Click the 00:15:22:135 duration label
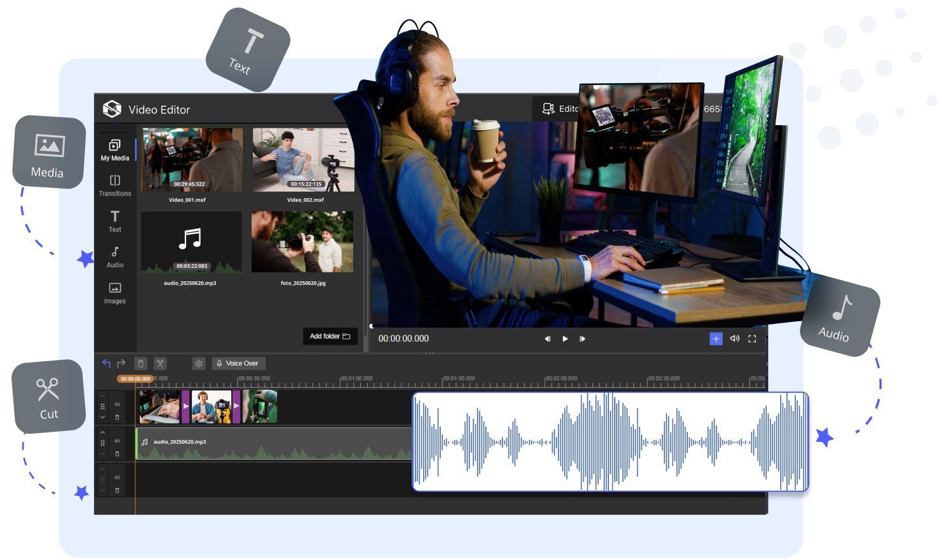Screen dimensions: 942x560 306,184
